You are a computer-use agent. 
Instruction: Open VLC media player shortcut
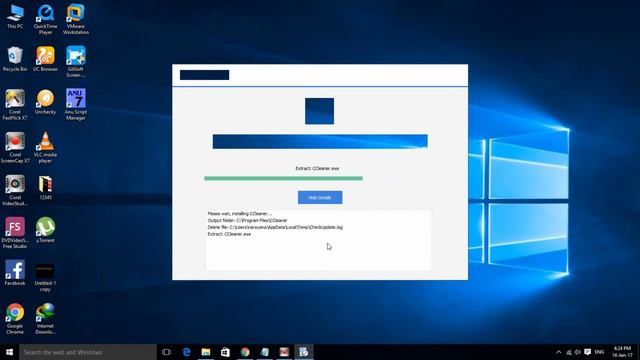tap(45, 148)
